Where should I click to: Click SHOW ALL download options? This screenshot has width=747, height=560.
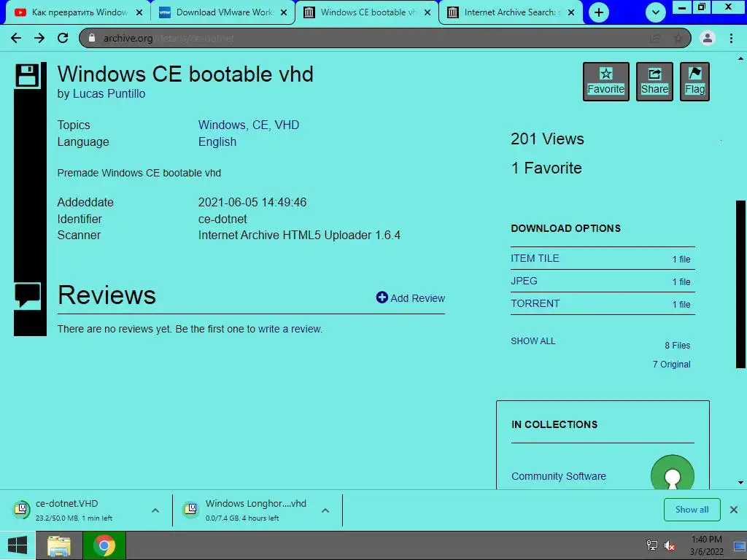click(x=533, y=341)
